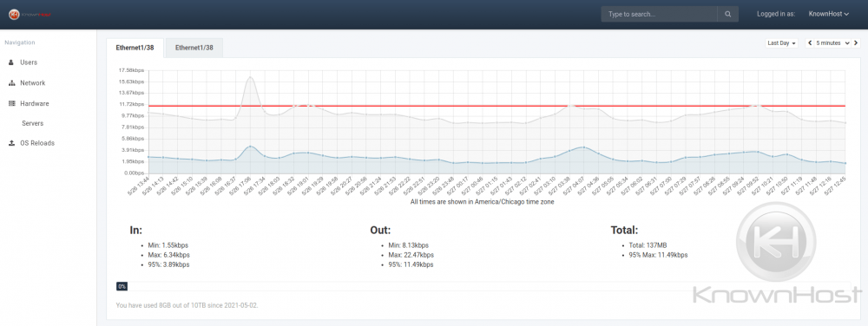Go to previous interval with left chevron
This screenshot has height=326, width=868.
pyautogui.click(x=810, y=43)
